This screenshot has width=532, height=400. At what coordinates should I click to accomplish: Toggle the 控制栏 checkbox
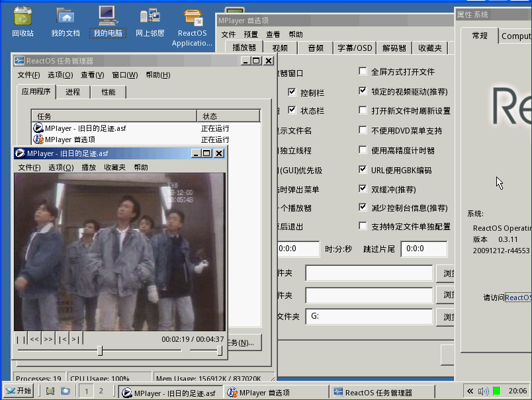tap(292, 92)
